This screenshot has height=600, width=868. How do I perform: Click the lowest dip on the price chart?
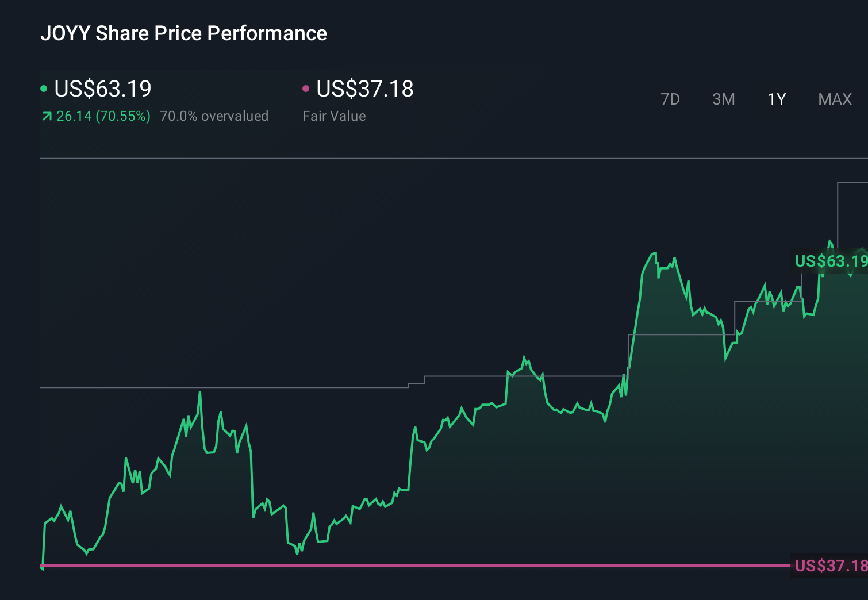tap(41, 568)
